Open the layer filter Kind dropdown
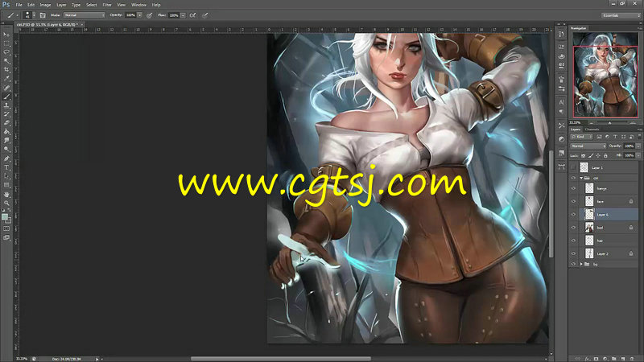Image resolution: width=644 pixels, height=362 pixels. (581, 137)
